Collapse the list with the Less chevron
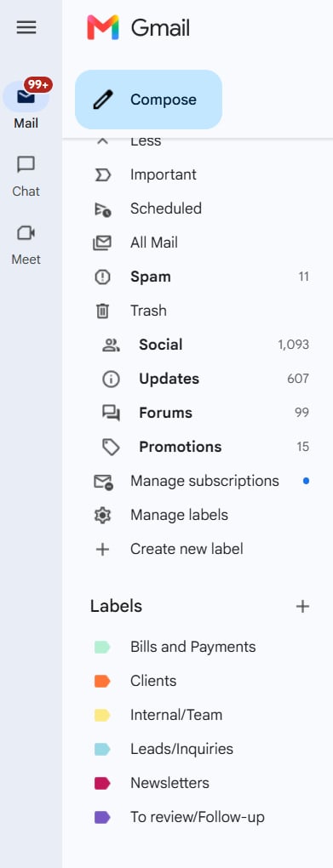 click(x=102, y=141)
